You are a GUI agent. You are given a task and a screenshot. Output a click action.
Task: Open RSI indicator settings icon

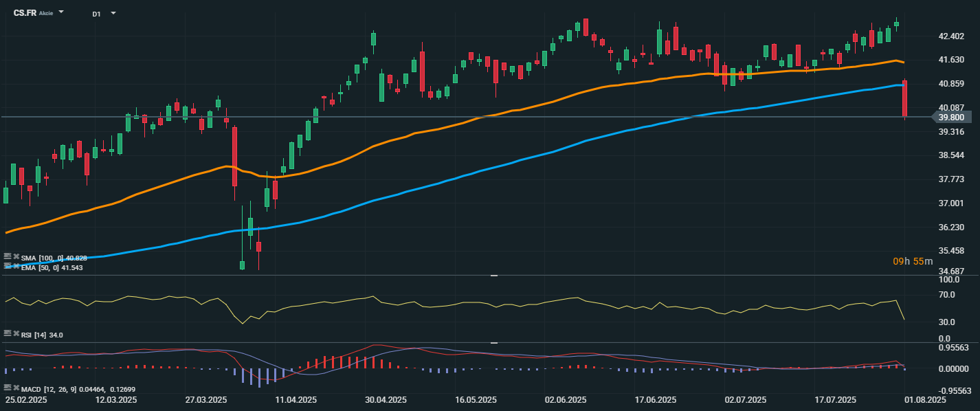point(7,334)
